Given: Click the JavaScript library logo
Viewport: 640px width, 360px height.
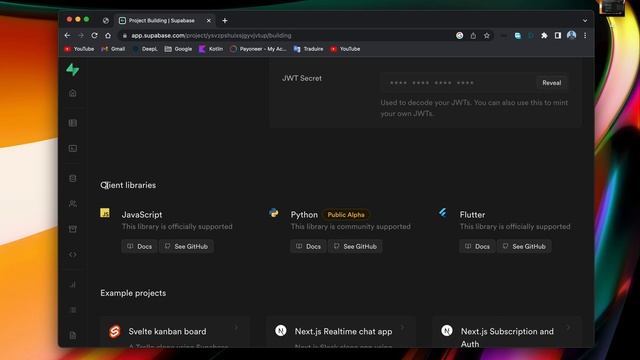Looking at the screenshot, I should (x=105, y=213).
